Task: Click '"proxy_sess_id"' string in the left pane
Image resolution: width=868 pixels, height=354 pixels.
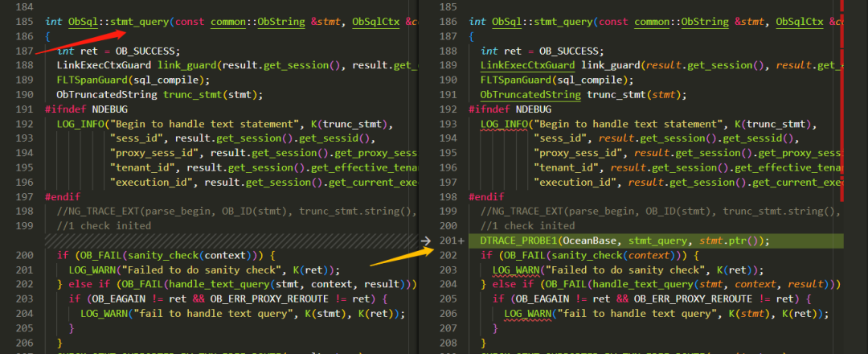Action: click(x=154, y=153)
